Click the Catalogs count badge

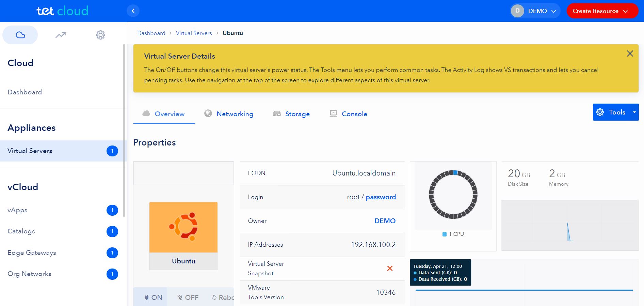pos(112,231)
